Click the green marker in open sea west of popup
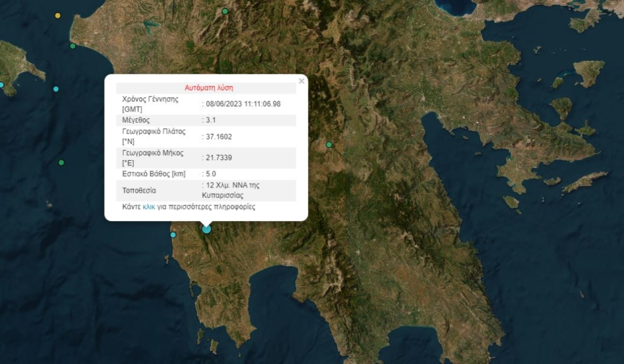 (x=61, y=163)
